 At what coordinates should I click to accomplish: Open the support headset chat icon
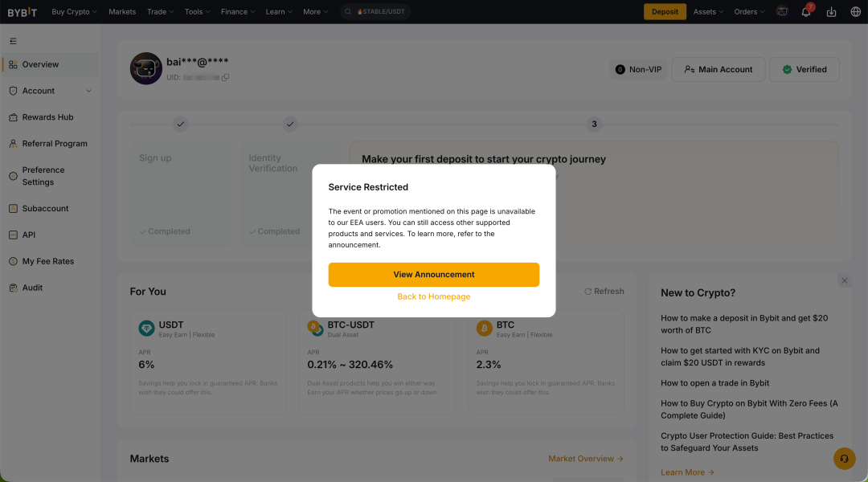[x=844, y=459]
